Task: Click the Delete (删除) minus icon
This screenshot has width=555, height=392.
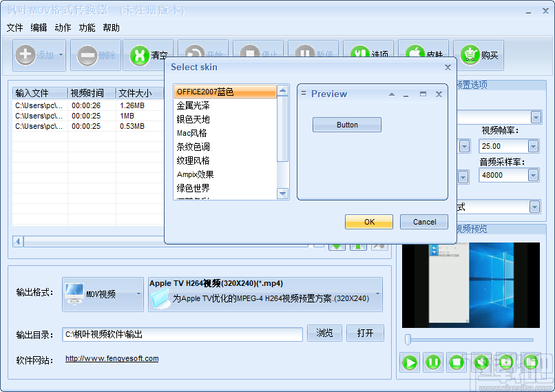Action: [87, 55]
